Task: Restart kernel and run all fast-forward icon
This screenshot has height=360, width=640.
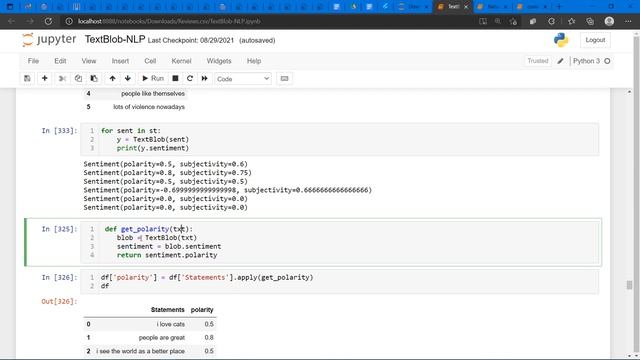Action: click(x=204, y=78)
